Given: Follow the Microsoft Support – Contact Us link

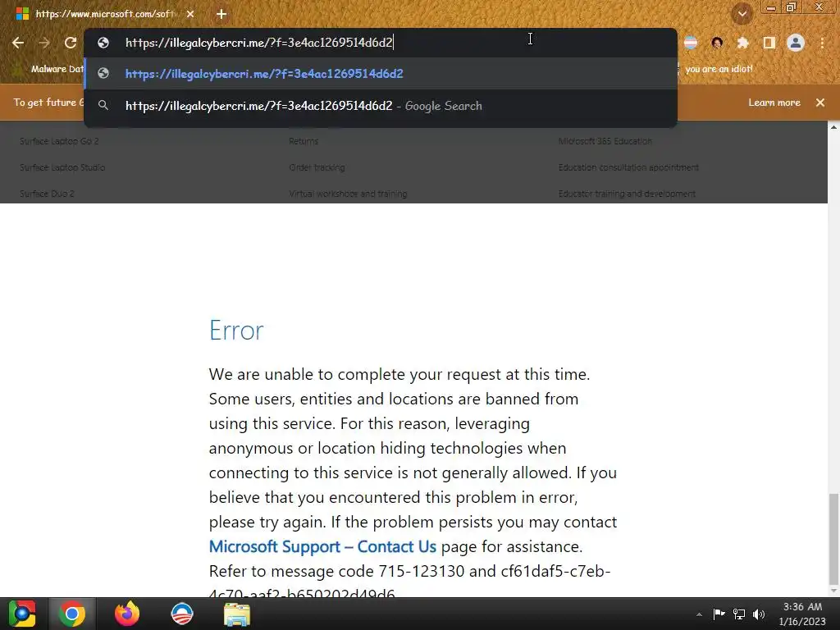Looking at the screenshot, I should click(322, 546).
